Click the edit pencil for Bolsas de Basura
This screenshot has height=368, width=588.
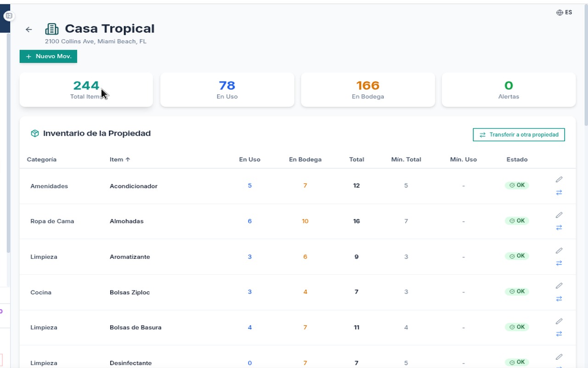(559, 321)
